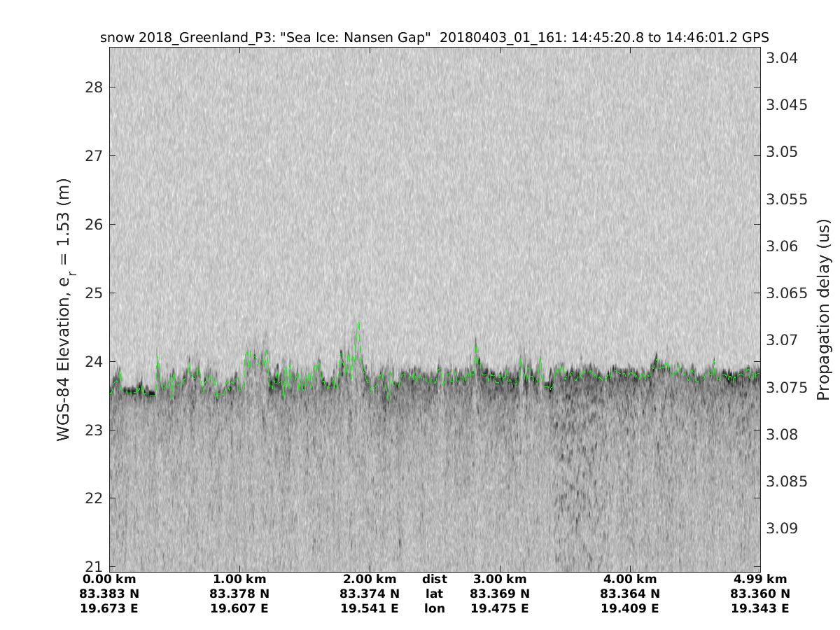
Task: Select the 3.065 propagation delay tick label
Action: tap(787, 293)
